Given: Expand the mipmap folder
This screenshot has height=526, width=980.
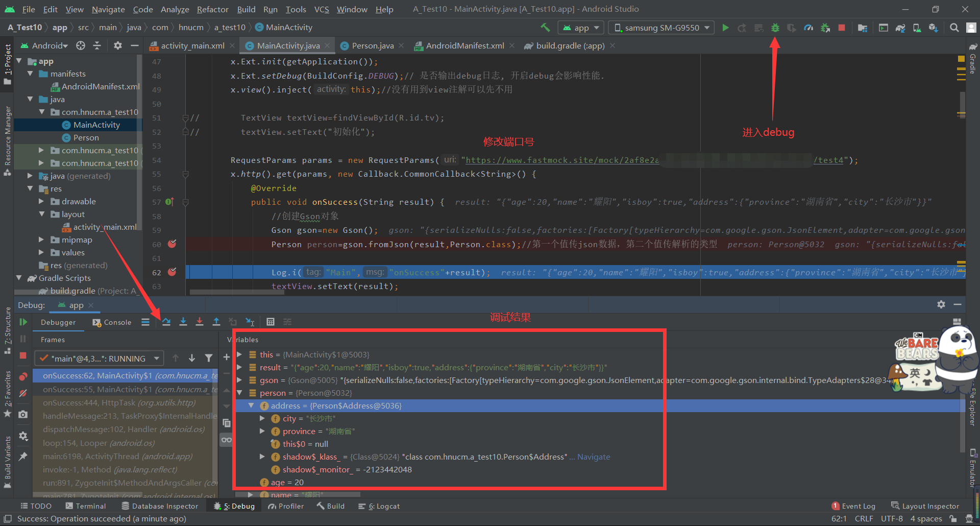Looking at the screenshot, I should pyautogui.click(x=41, y=240).
